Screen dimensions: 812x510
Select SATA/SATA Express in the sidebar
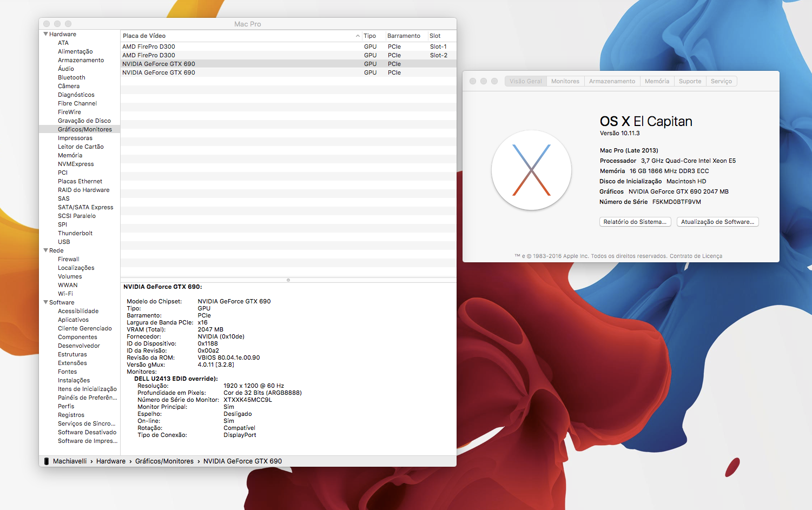coord(85,207)
